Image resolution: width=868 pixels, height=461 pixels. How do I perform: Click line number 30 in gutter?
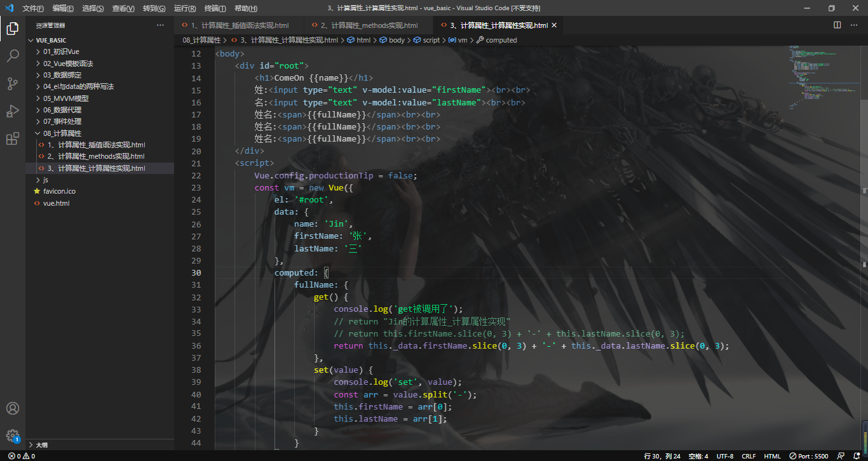coord(196,272)
